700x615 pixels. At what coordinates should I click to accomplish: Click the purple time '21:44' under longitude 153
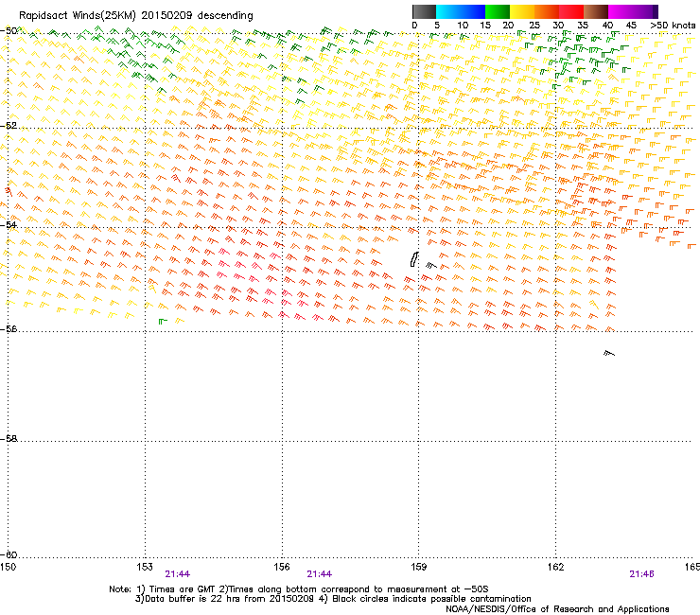pyautogui.click(x=177, y=574)
